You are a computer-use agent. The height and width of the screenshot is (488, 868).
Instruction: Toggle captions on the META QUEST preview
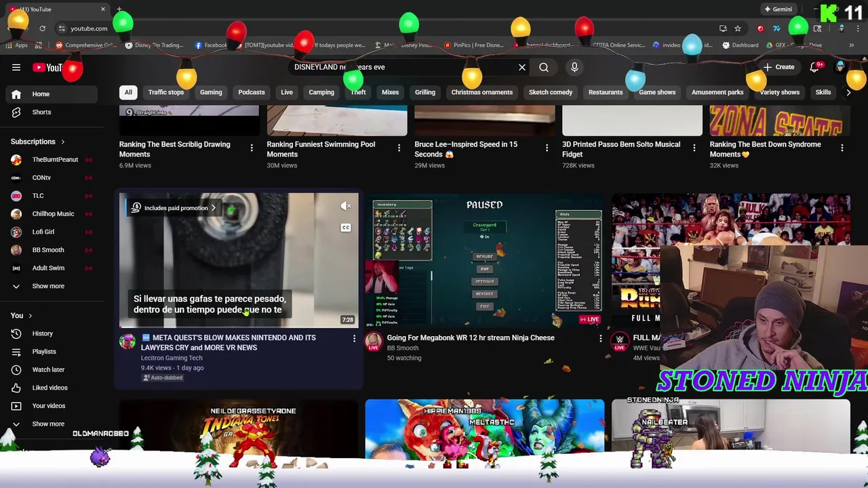click(346, 228)
